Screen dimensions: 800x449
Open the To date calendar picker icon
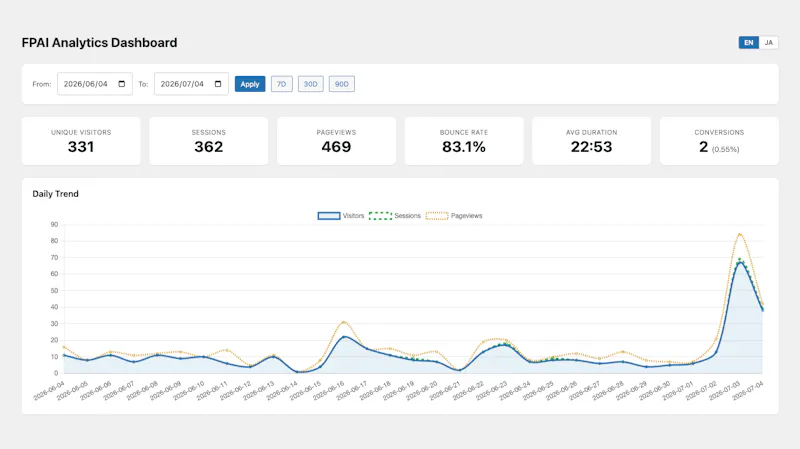(x=218, y=84)
